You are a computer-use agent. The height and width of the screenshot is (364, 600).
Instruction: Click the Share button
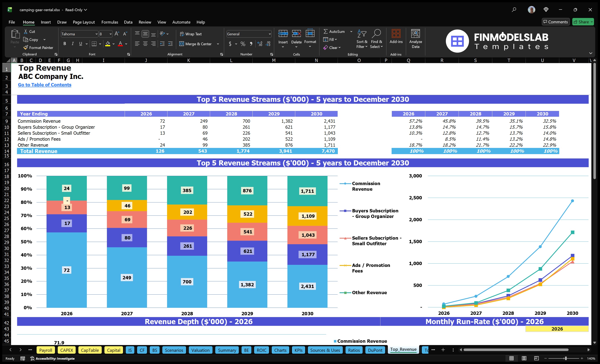point(583,22)
